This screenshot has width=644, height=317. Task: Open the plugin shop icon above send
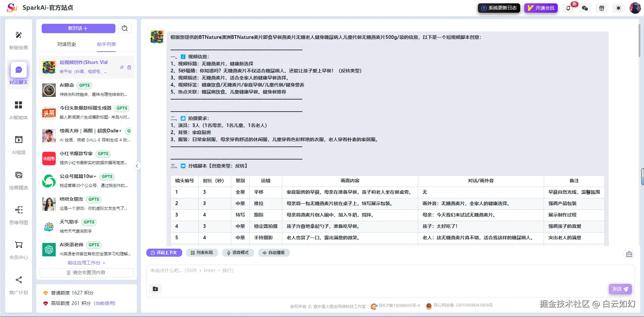click(x=629, y=254)
